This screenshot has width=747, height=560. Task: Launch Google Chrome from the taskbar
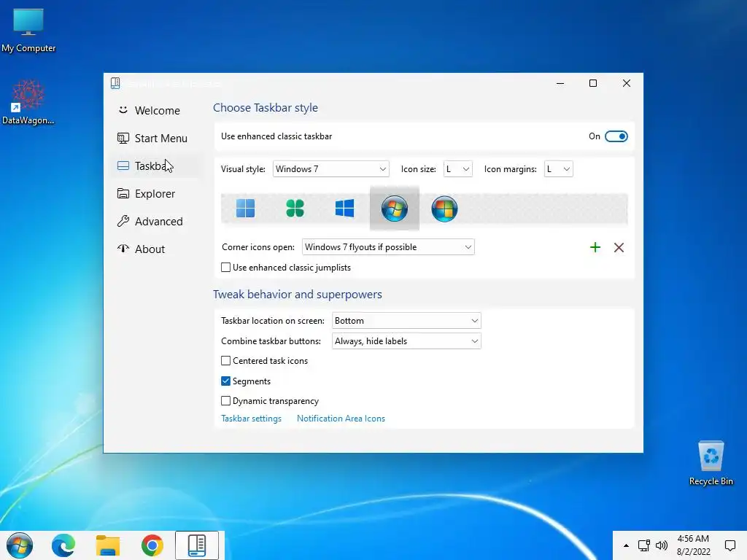(x=152, y=545)
